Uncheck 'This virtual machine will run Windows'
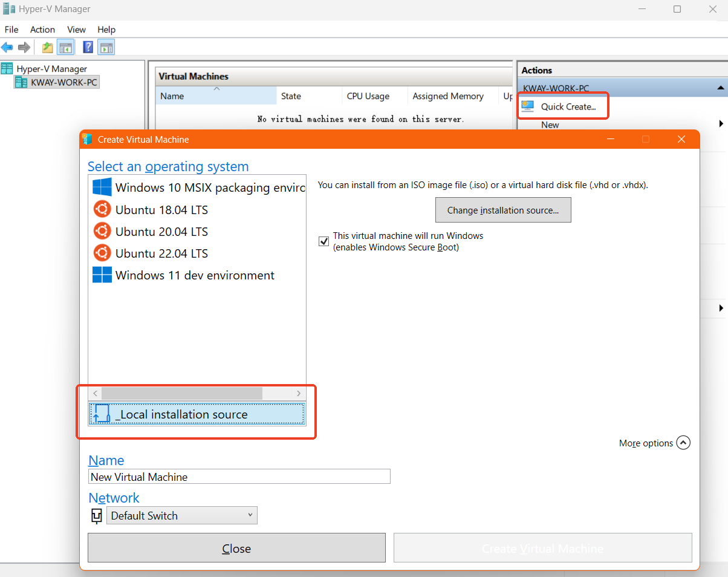The width and height of the screenshot is (728, 577). click(323, 241)
